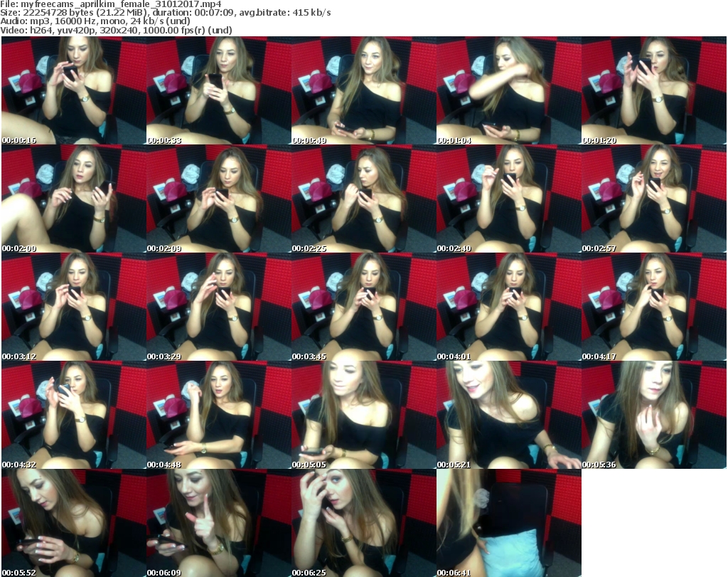Image resolution: width=728 pixels, height=577 pixels.
Task: Select the thumbnail stamped 00:01:20
Action: click(654, 90)
